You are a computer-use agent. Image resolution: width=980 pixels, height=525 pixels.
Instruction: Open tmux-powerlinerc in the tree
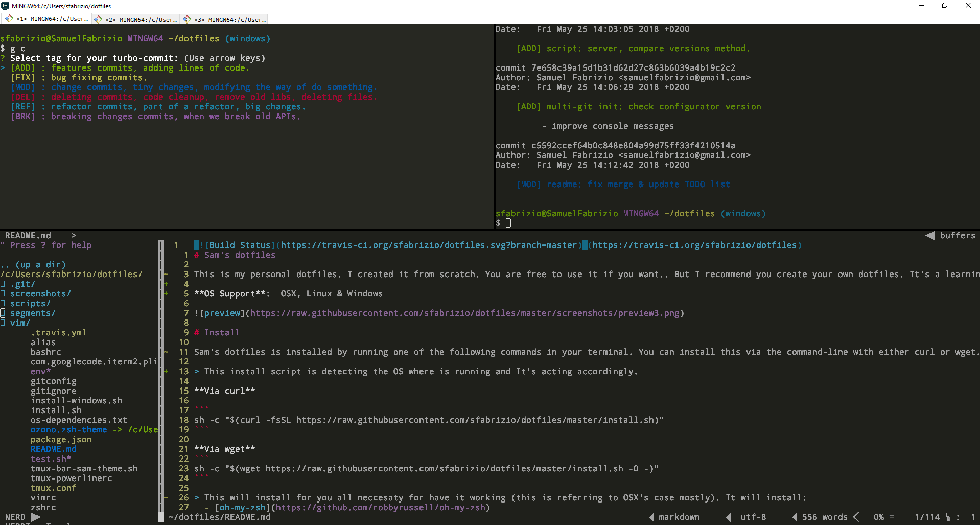(x=71, y=478)
